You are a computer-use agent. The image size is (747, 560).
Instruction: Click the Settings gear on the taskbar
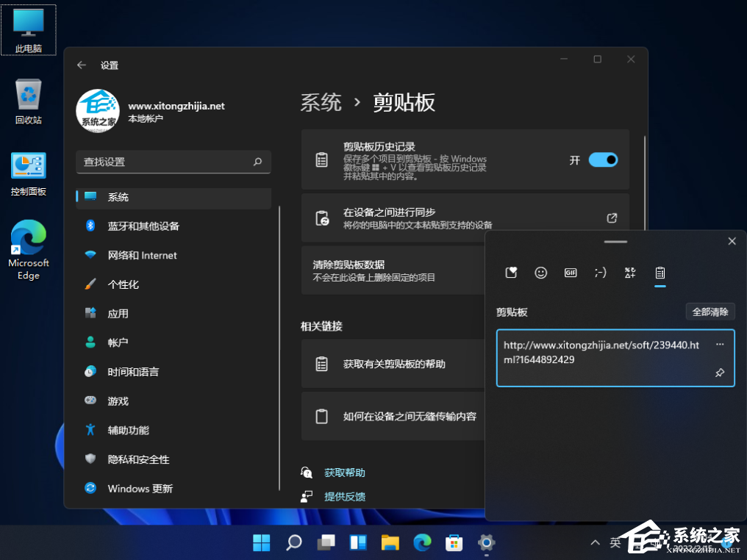pos(487,542)
